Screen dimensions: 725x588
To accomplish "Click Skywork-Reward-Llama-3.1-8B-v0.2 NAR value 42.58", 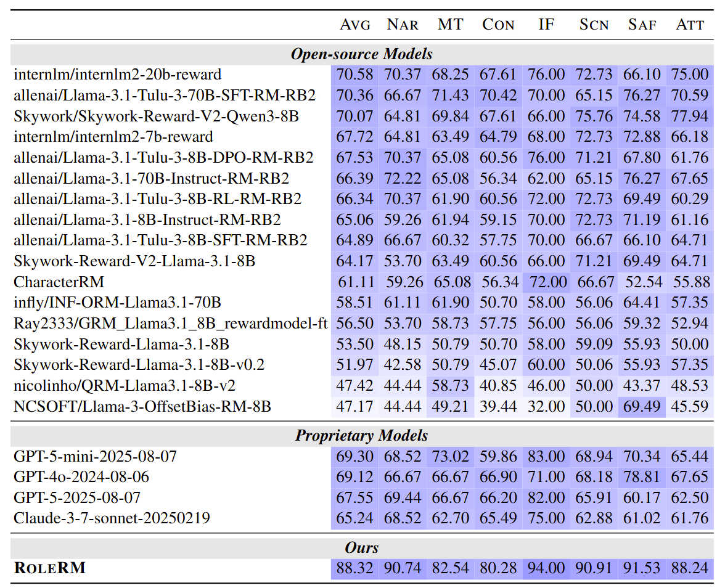I will (x=403, y=365).
